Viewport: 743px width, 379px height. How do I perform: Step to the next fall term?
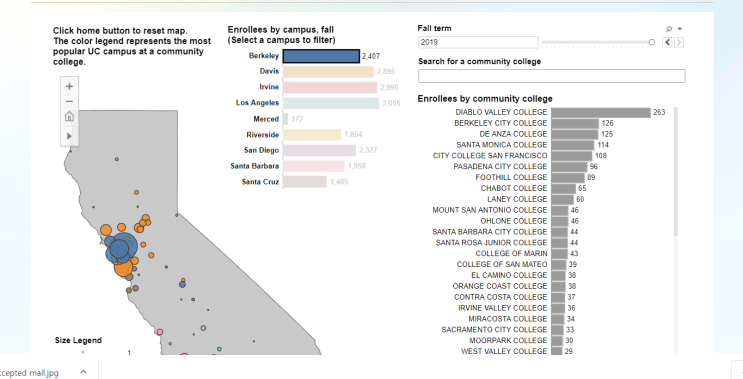[x=679, y=42]
